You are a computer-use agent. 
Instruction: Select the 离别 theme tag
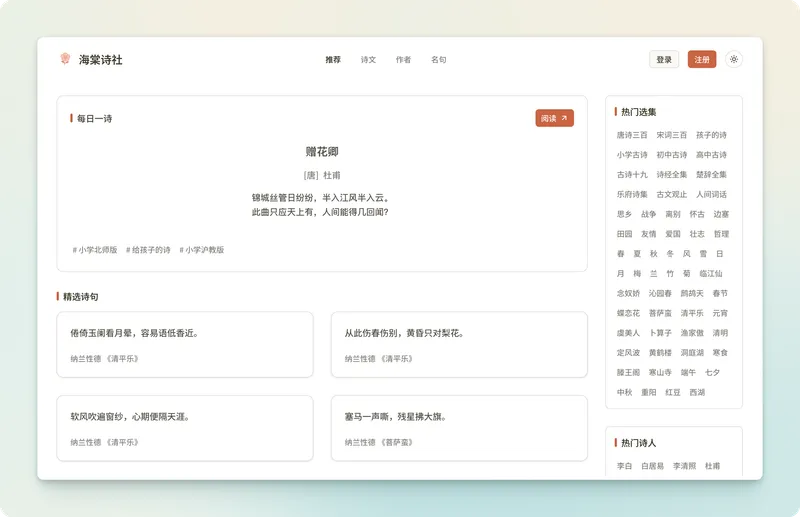(x=672, y=214)
